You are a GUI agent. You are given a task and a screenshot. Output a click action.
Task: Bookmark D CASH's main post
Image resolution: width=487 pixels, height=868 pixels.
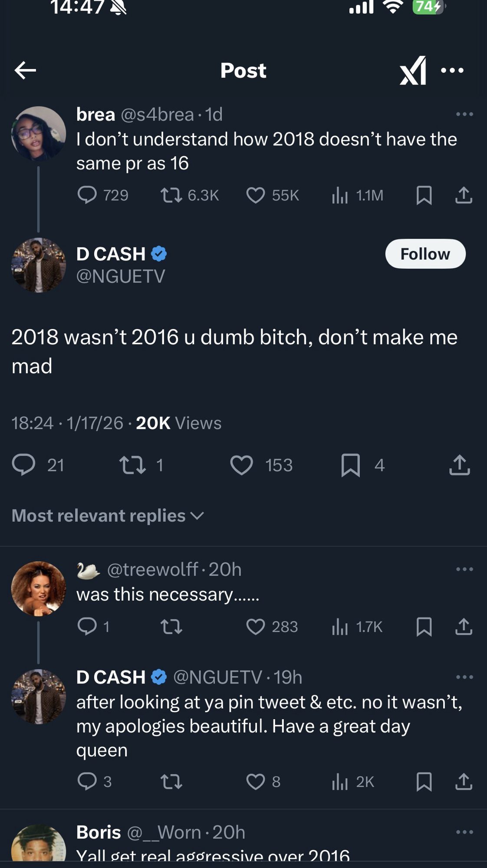351,465
